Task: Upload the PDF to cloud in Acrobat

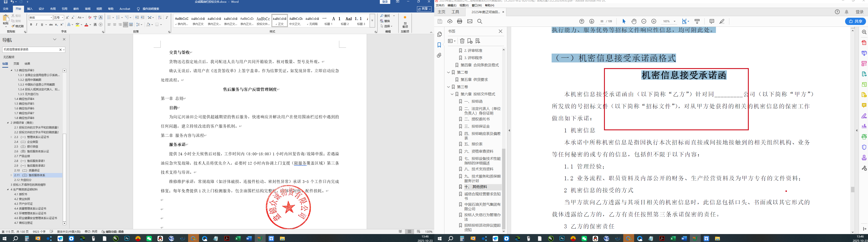Action: point(450,21)
